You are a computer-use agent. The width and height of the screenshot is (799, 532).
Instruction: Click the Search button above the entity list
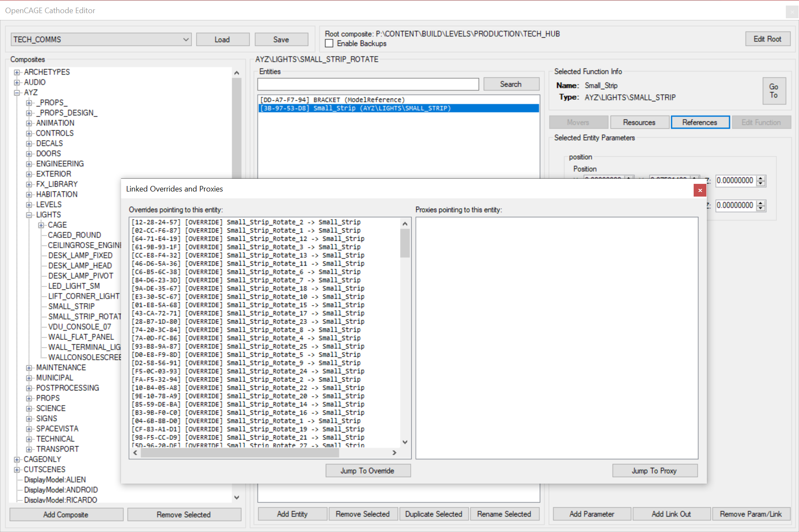click(x=511, y=84)
